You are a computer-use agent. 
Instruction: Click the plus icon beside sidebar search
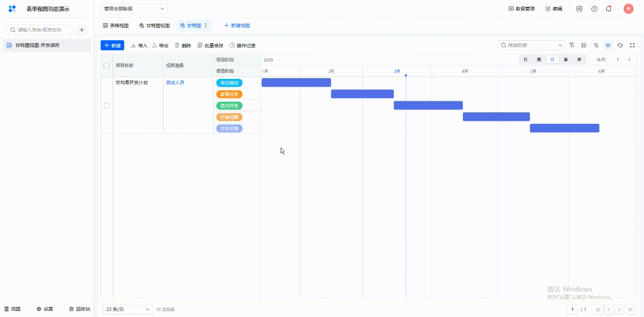click(x=82, y=30)
